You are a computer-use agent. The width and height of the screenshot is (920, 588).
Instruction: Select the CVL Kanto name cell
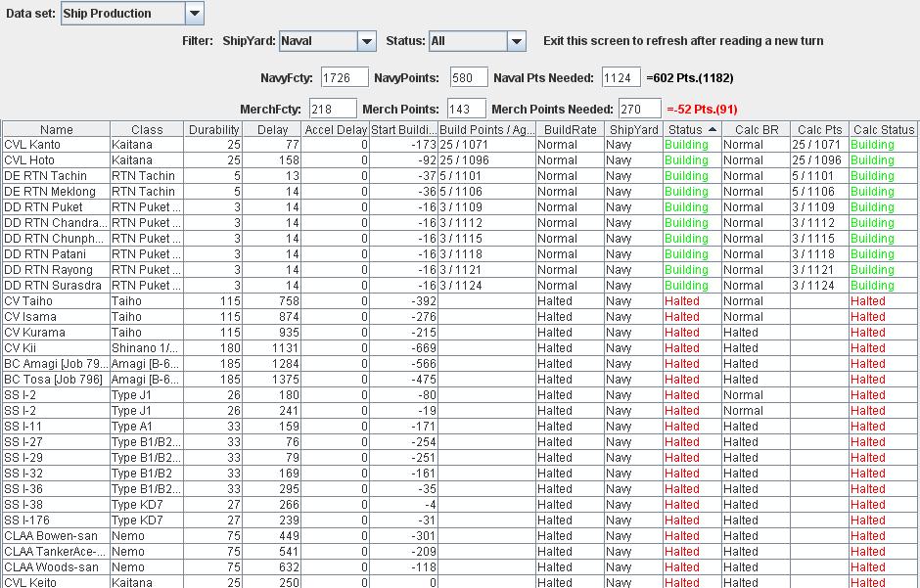tap(57, 145)
